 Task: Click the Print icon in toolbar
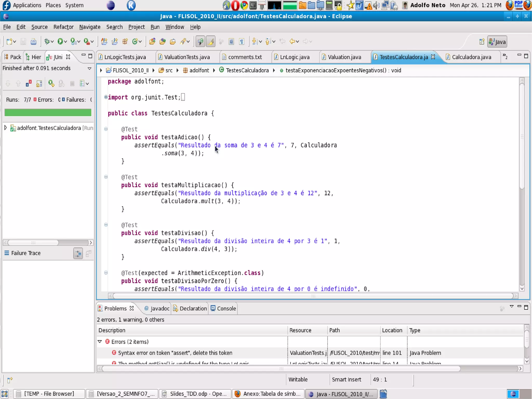(34, 41)
